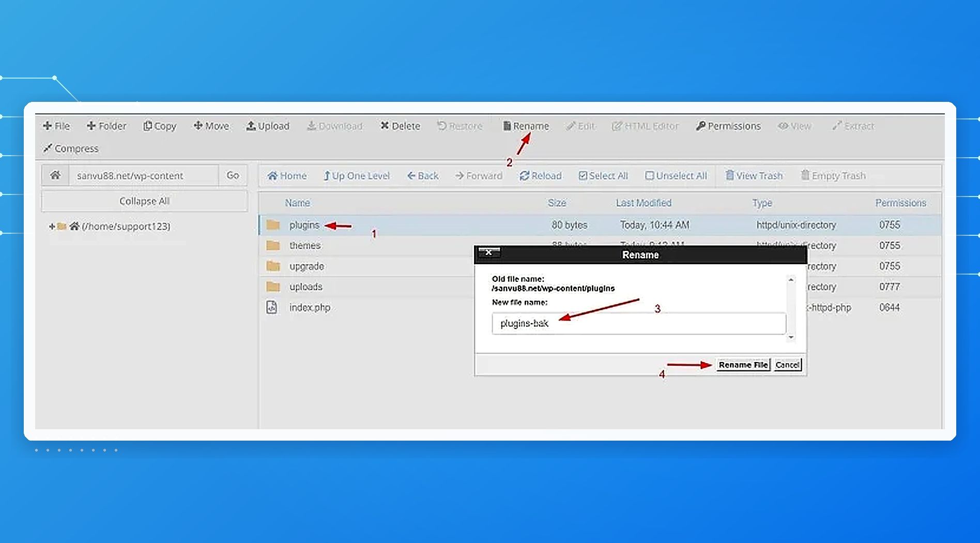Viewport: 980px width, 543px height.
Task: Go to Home in navigation bar
Action: (x=287, y=176)
